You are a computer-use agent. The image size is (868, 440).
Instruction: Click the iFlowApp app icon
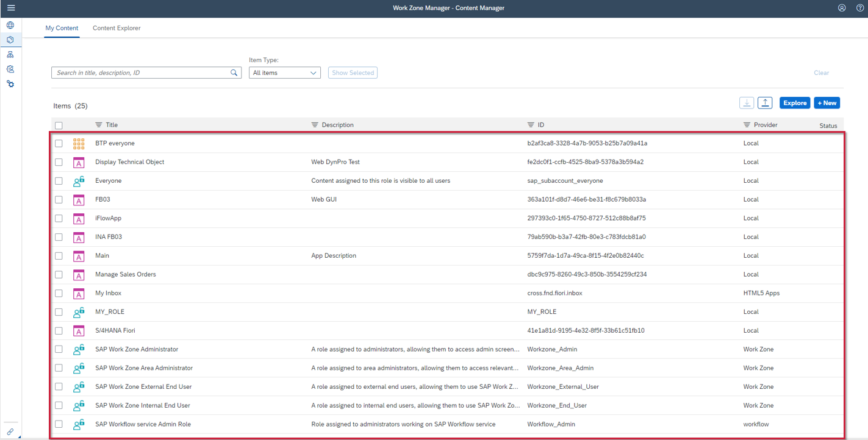pos(79,219)
